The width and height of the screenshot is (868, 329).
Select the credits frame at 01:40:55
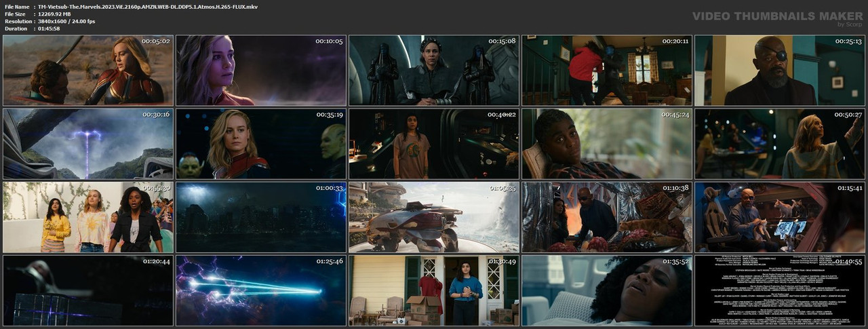(x=780, y=290)
